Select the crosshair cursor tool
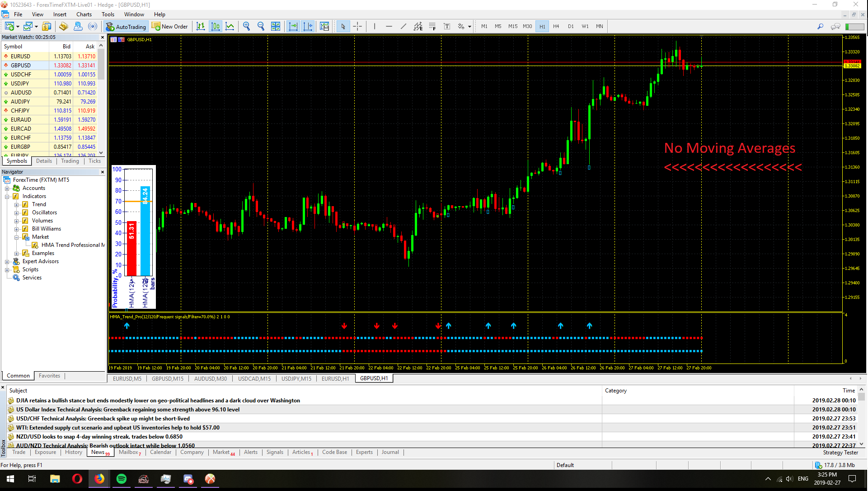868x491 pixels. tap(357, 26)
